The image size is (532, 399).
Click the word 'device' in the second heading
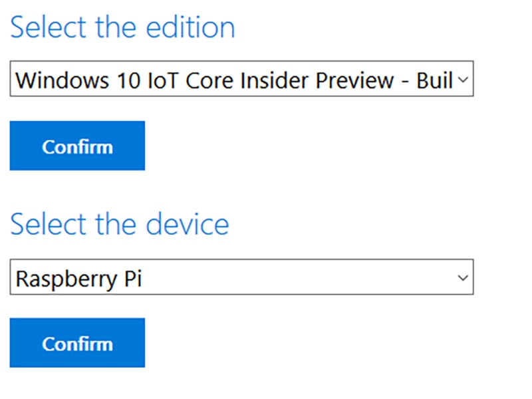pos(187,224)
